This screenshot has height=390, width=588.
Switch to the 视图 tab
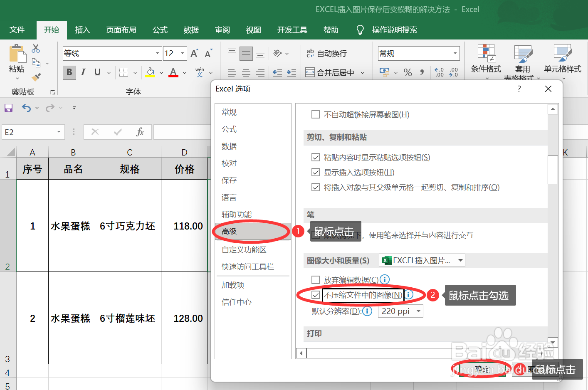point(253,30)
